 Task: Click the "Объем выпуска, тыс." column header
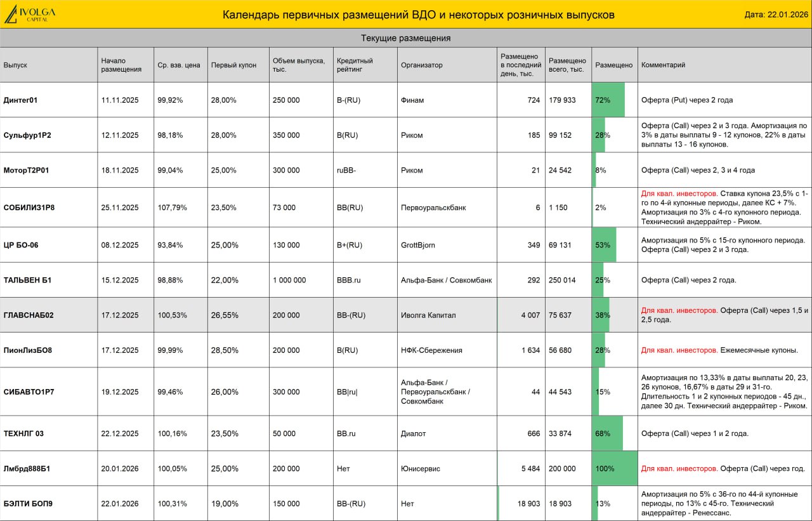click(299, 65)
